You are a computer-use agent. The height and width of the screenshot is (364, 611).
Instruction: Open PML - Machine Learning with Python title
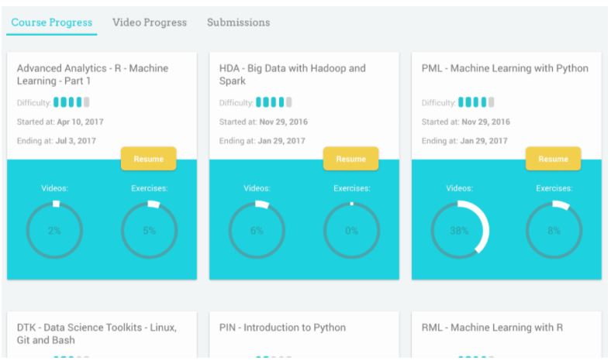(x=505, y=69)
